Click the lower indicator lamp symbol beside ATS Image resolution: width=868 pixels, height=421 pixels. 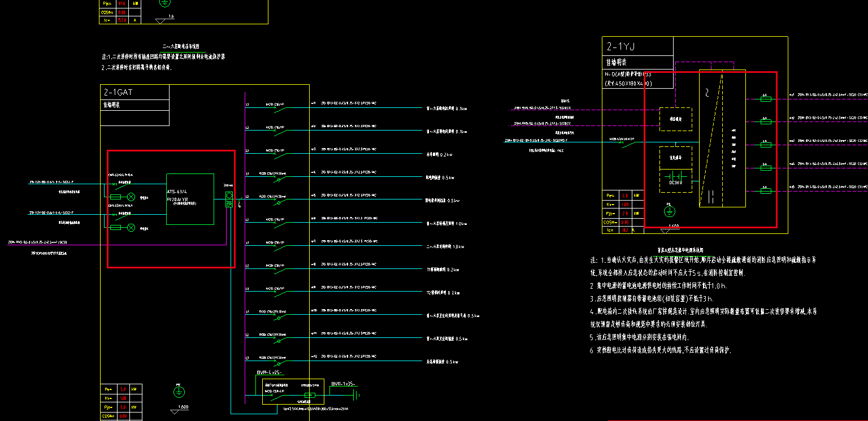coord(131,227)
